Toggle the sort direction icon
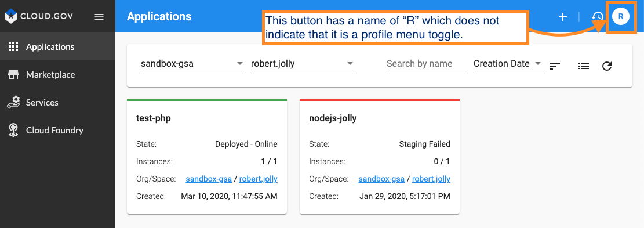This screenshot has width=644, height=228. tap(555, 66)
